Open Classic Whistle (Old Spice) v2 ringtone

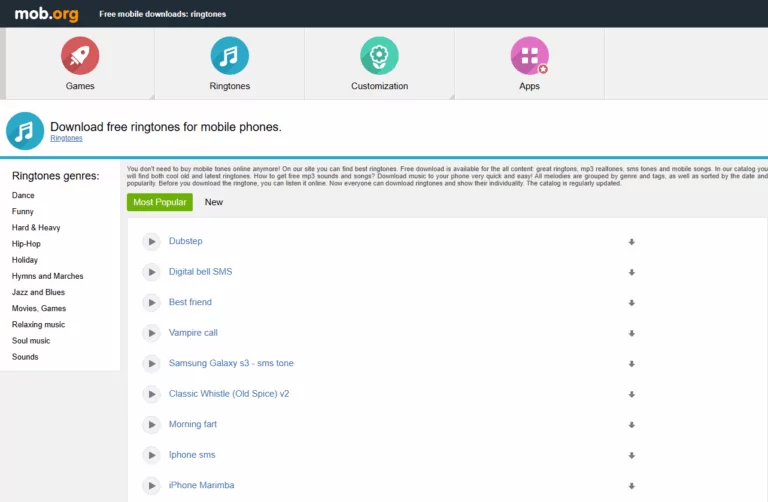tap(229, 394)
